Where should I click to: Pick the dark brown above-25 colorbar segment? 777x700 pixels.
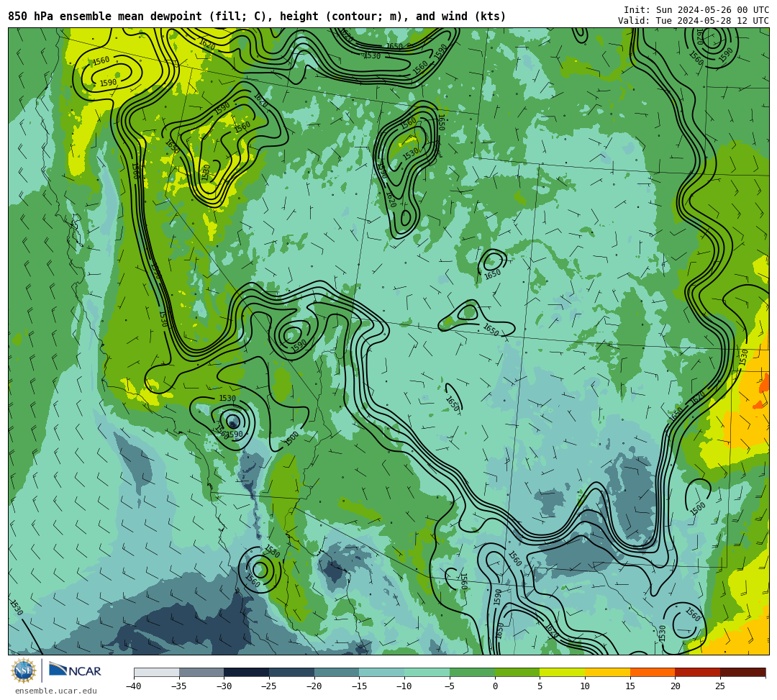point(742,672)
